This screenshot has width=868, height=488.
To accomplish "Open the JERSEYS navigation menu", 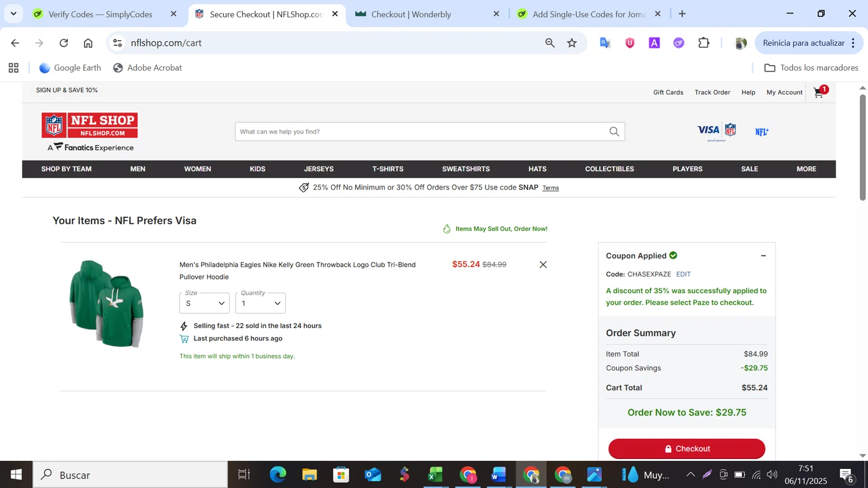I will (x=319, y=169).
